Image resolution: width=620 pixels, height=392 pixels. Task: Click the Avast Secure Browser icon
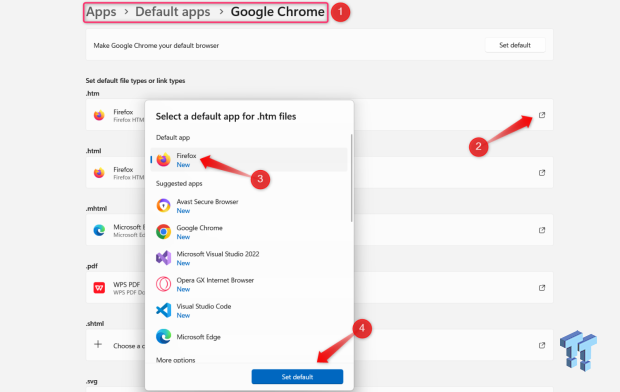(x=163, y=206)
